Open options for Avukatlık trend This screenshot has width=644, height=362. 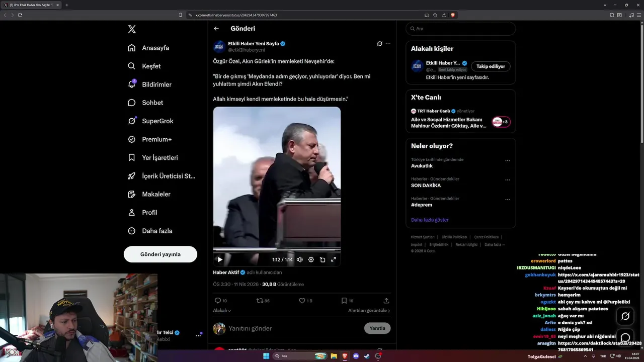click(507, 160)
